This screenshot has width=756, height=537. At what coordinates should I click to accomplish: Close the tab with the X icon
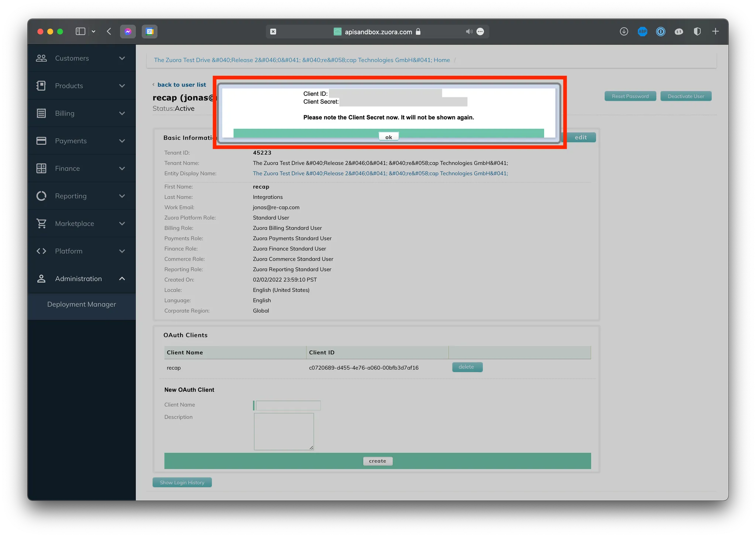(273, 32)
